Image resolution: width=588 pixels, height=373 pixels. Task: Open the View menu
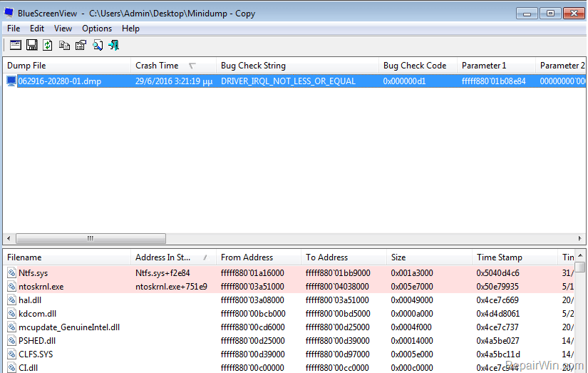(x=63, y=29)
